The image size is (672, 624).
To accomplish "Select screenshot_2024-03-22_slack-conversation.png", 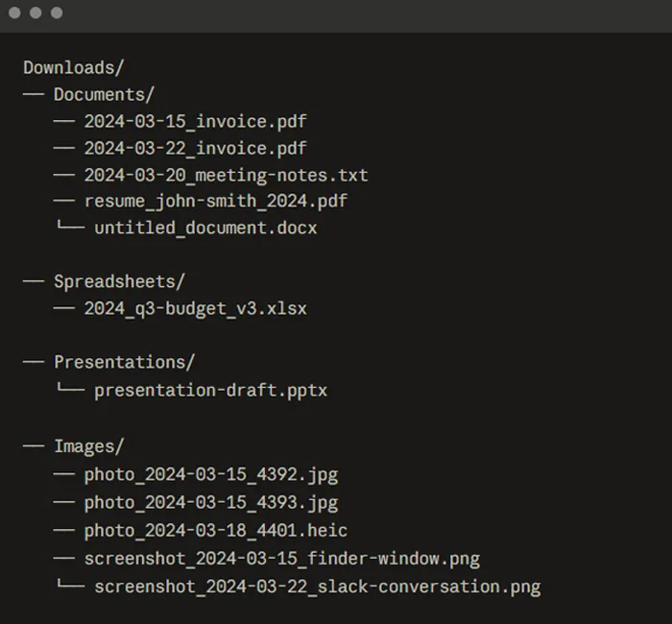I will (x=318, y=587).
